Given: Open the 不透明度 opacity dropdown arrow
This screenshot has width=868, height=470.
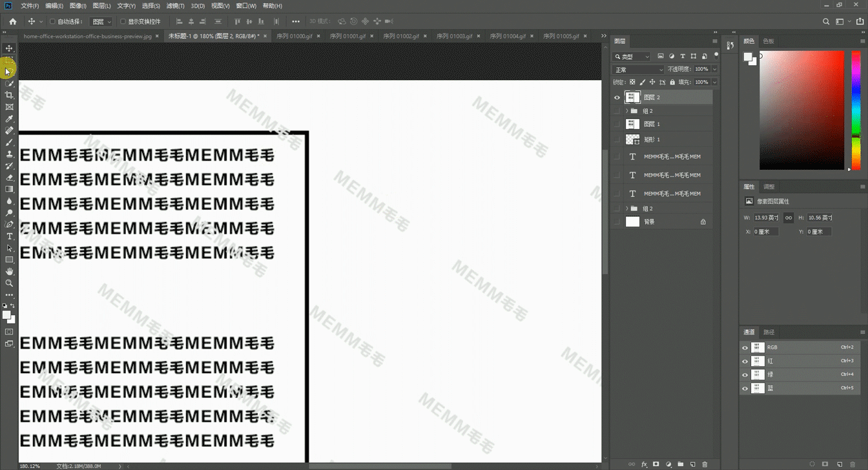Looking at the screenshot, I should pyautogui.click(x=714, y=69).
